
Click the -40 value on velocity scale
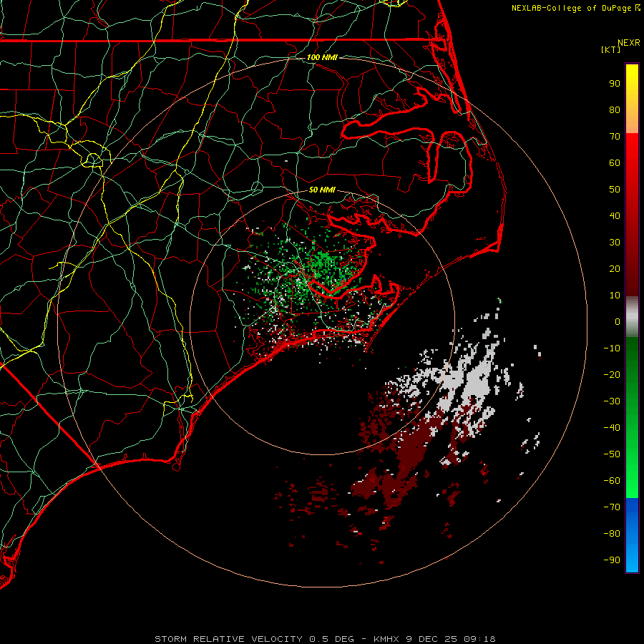point(612,428)
